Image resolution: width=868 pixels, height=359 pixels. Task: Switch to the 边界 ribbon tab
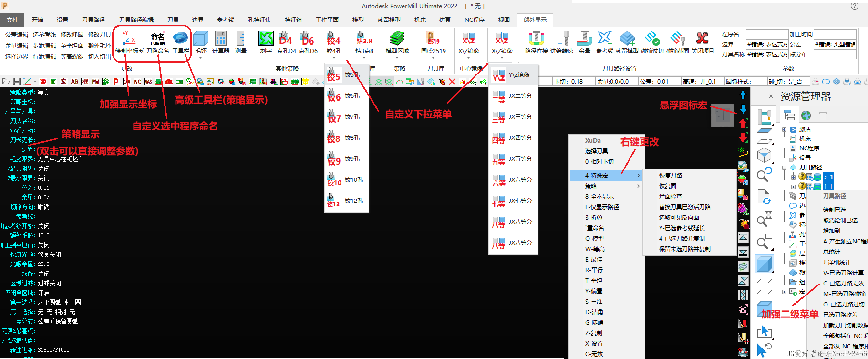[x=198, y=20]
